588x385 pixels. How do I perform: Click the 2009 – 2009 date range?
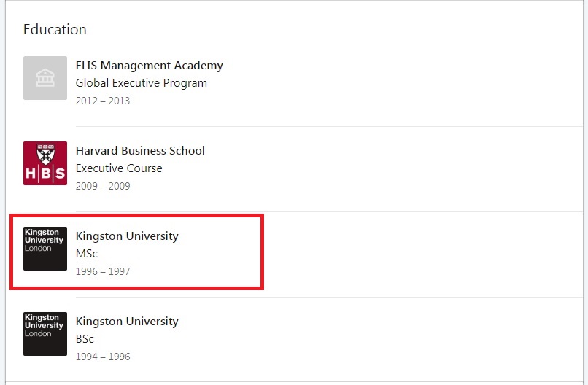[x=103, y=186]
